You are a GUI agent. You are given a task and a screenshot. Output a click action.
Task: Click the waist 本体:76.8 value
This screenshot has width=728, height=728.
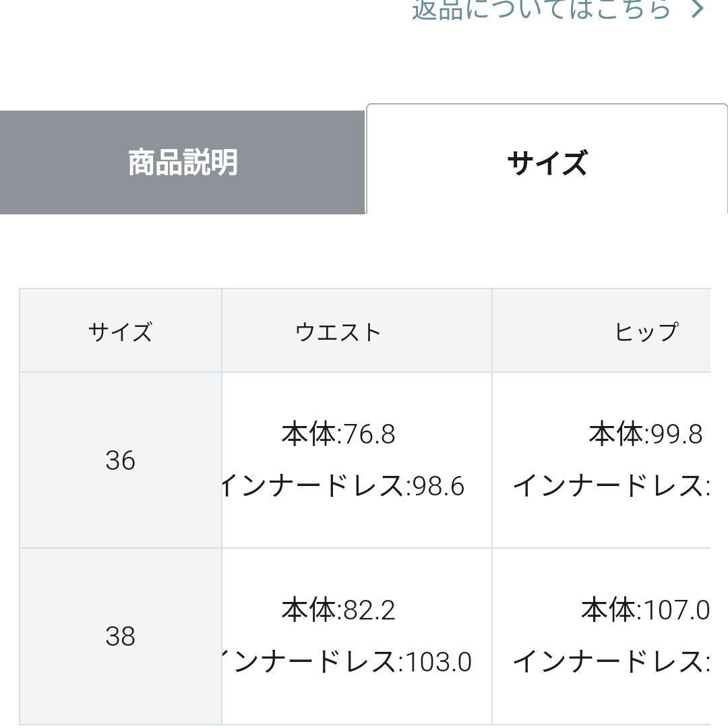(x=338, y=434)
